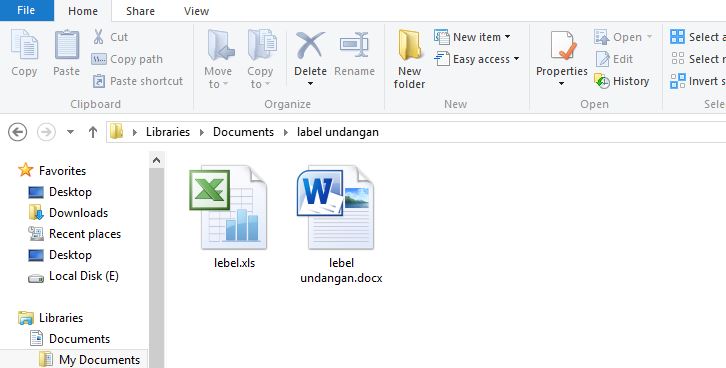
Task: Open Recent places in navigation pane
Action: click(85, 234)
